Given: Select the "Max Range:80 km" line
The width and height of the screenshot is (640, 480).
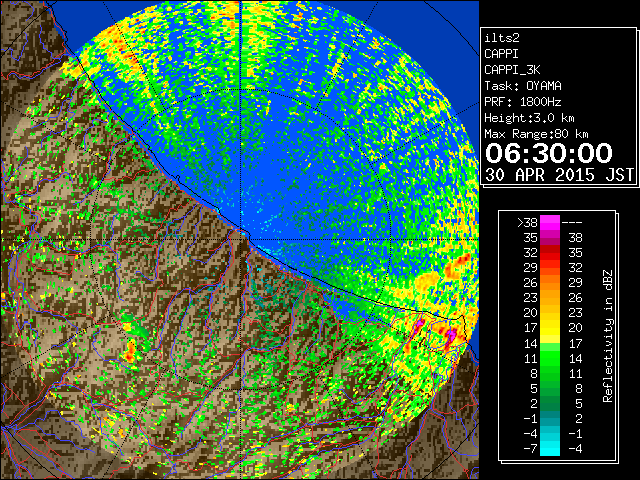Looking at the screenshot, I should [536, 134].
